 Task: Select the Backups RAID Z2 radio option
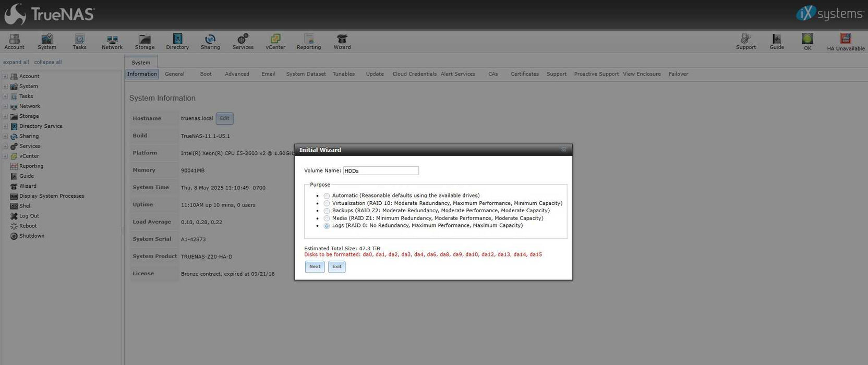[x=327, y=211]
